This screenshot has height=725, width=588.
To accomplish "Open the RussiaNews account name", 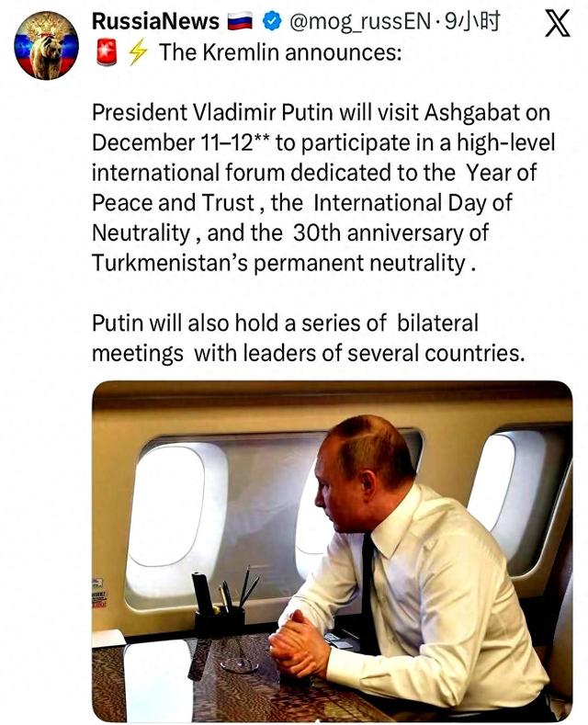I will (x=155, y=21).
